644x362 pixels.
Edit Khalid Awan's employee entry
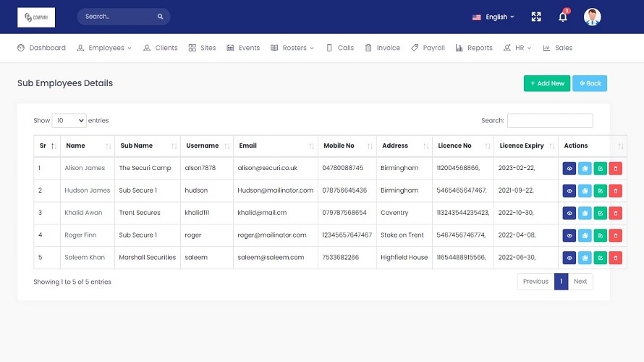[x=600, y=213]
